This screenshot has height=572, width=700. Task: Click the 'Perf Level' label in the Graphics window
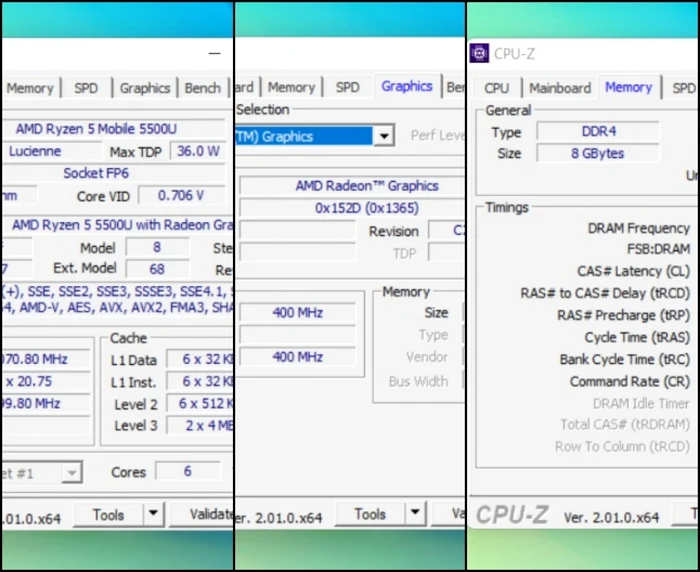click(438, 135)
